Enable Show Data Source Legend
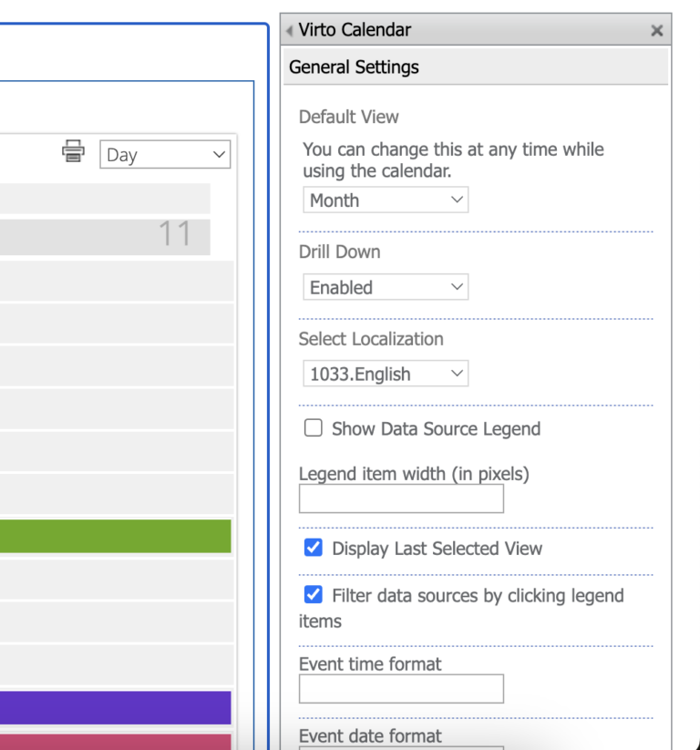This screenshot has height=750, width=700. coord(313,427)
